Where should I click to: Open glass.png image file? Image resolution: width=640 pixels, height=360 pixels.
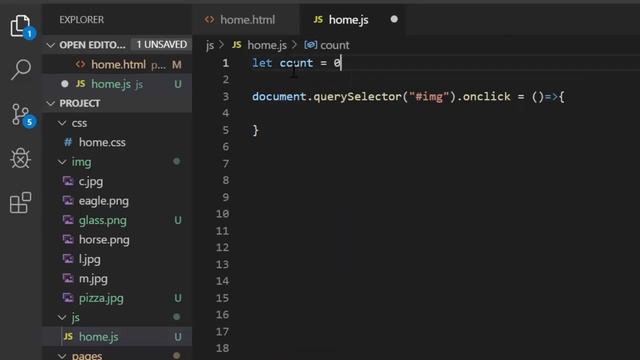point(118,220)
